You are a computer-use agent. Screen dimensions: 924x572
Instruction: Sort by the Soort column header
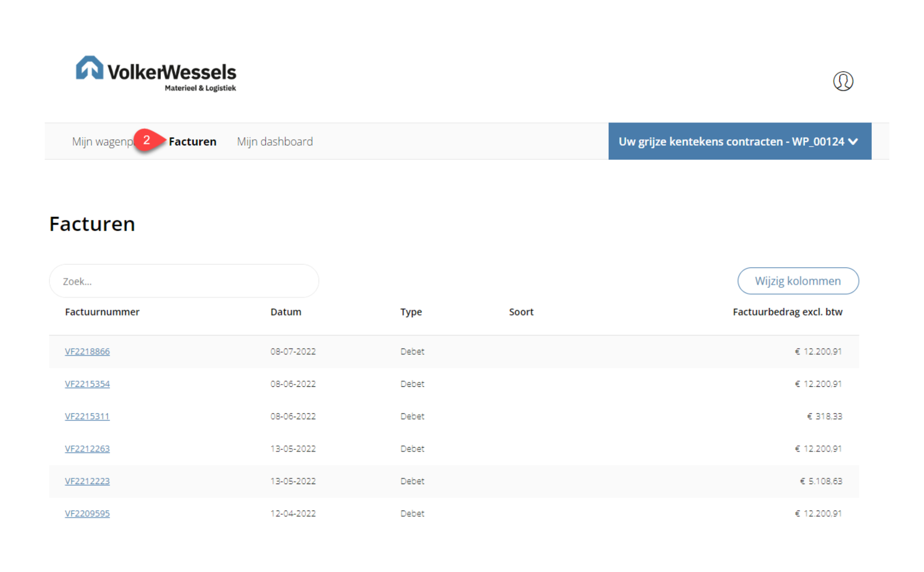(x=521, y=312)
